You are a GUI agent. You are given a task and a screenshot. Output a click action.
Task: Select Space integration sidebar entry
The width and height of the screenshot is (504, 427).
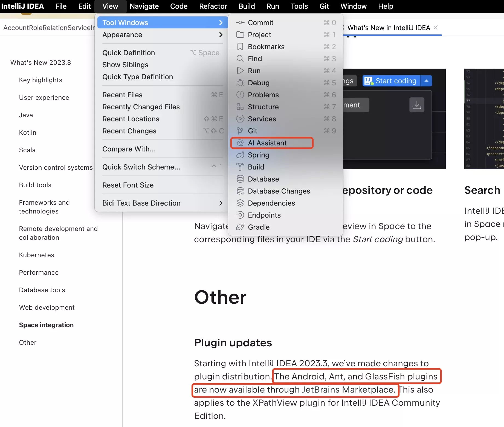click(x=46, y=325)
